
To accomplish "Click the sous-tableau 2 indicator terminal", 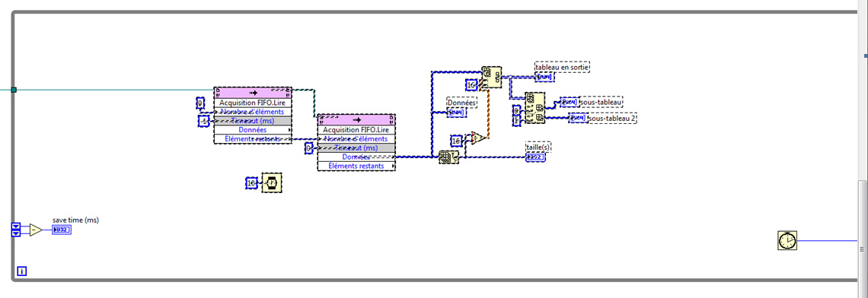I will tap(577, 118).
